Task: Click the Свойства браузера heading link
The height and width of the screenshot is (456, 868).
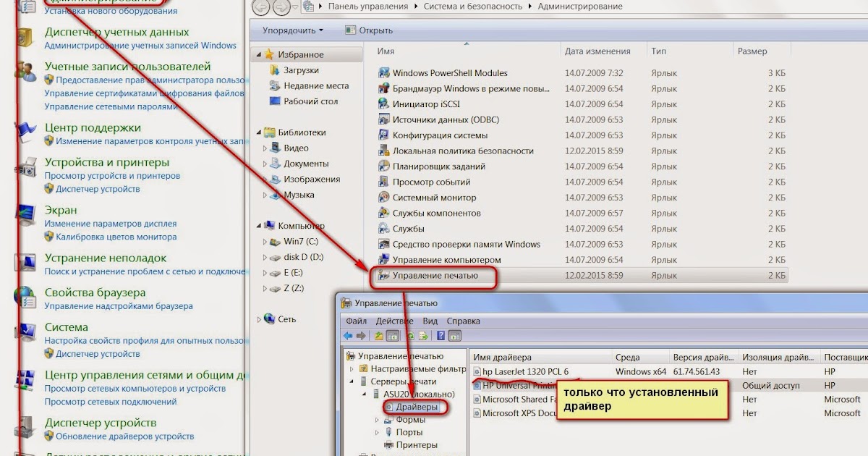Action: click(x=95, y=293)
